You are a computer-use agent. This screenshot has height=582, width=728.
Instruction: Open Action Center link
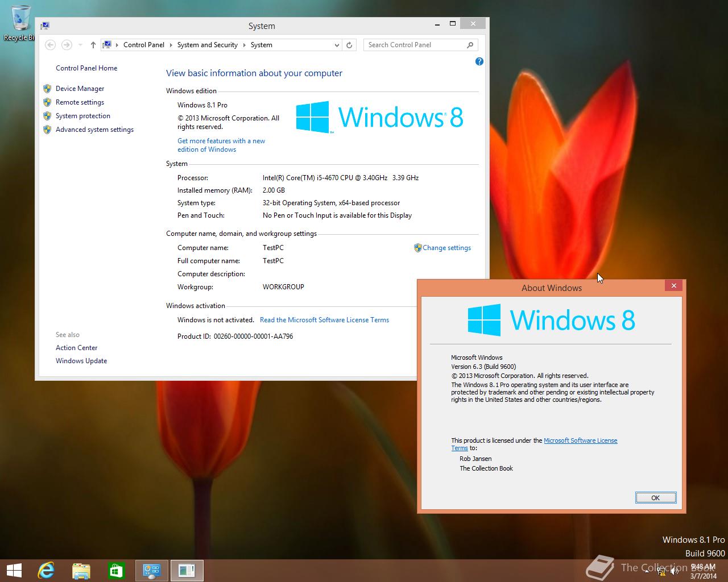(76, 348)
